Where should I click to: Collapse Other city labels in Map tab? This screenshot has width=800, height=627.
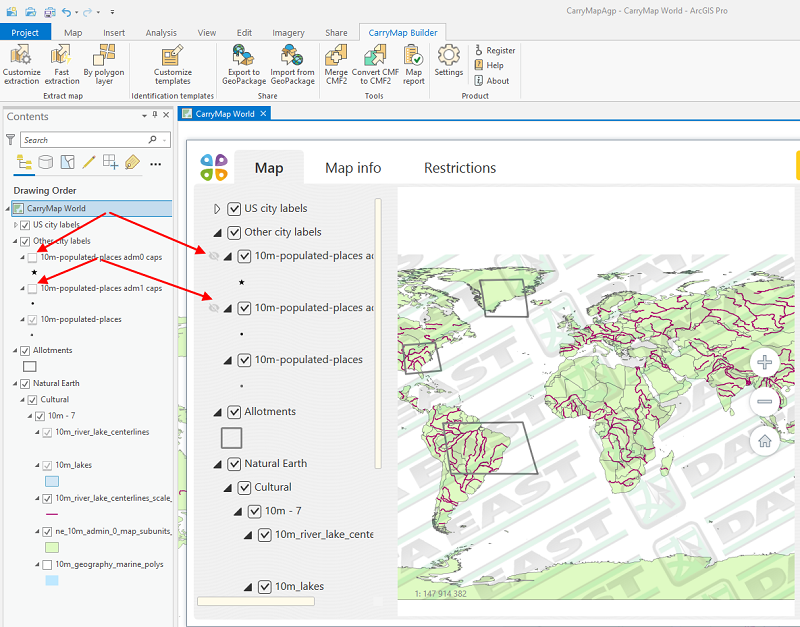click(217, 233)
